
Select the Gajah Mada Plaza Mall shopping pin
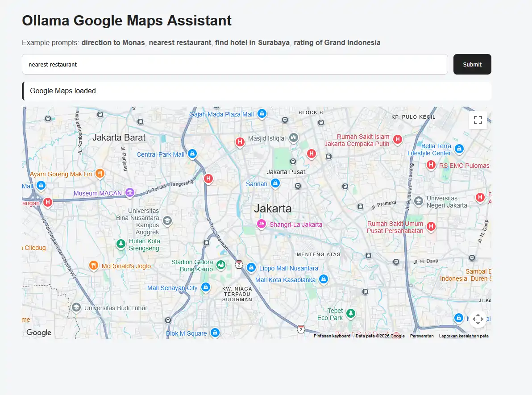pyautogui.click(x=262, y=113)
